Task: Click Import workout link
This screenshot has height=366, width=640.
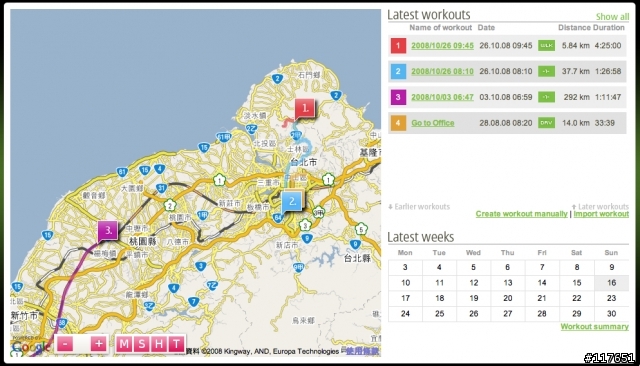Action: (601, 214)
